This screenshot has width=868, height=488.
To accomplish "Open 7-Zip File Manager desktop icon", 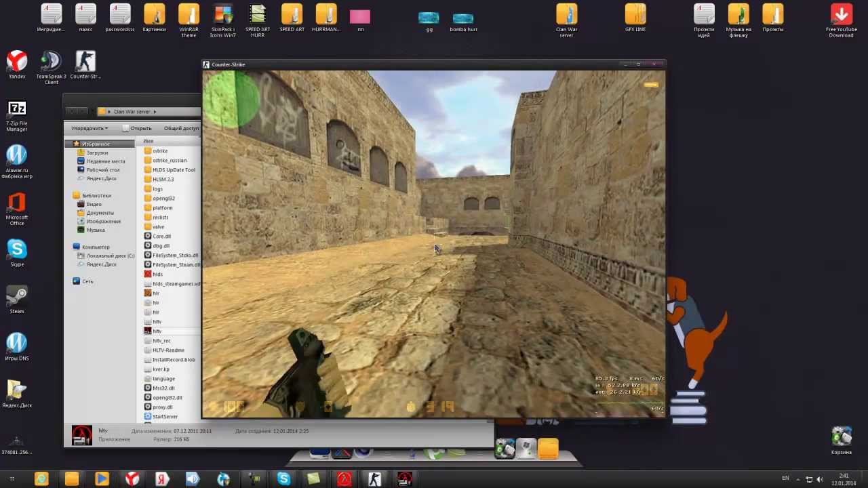I will [17, 115].
